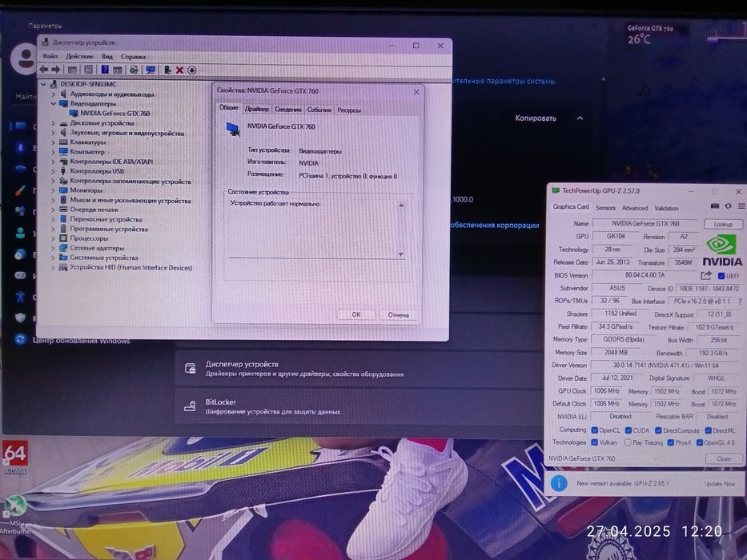Toggle the CUDA checkbox
This screenshot has height=560, width=747.
point(629,430)
